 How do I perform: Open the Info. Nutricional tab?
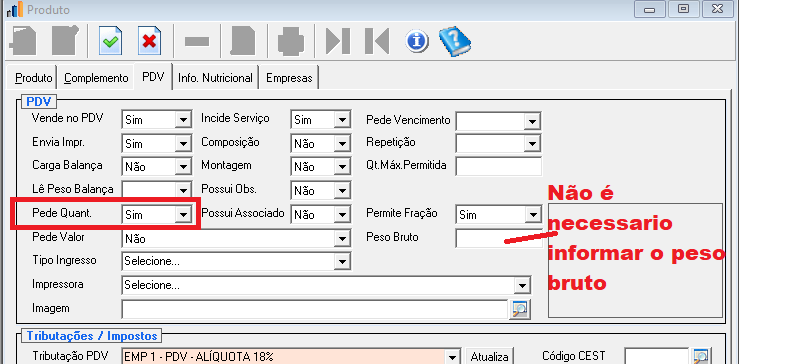coord(215,78)
